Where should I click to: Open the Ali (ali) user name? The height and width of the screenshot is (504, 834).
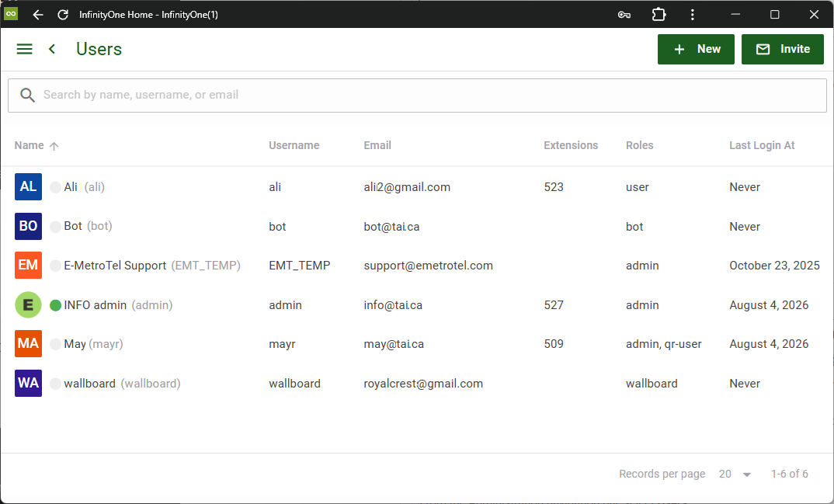pyautogui.click(x=84, y=187)
